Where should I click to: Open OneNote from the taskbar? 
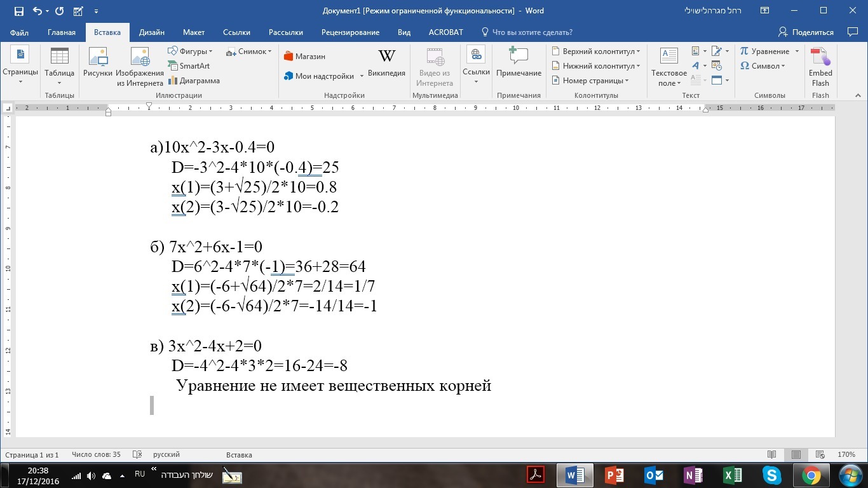pos(693,475)
